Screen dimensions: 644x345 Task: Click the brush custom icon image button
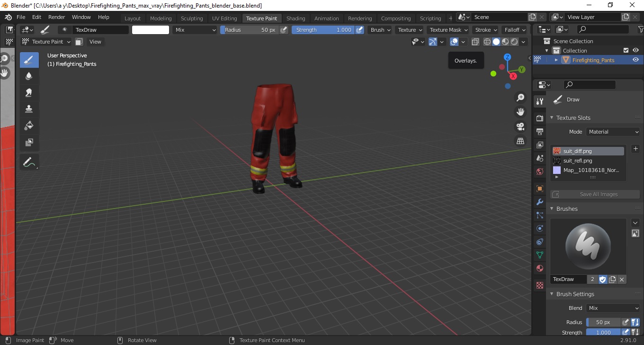[635, 233]
